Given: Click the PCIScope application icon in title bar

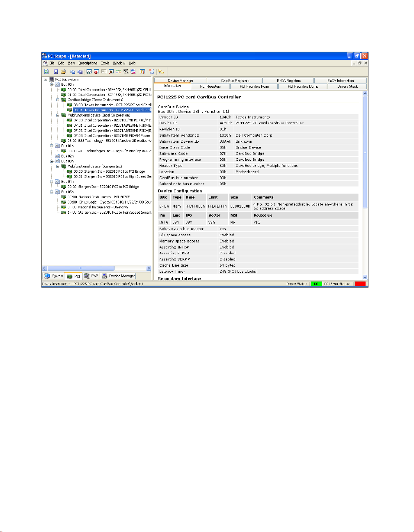Looking at the screenshot, I should [45, 56].
